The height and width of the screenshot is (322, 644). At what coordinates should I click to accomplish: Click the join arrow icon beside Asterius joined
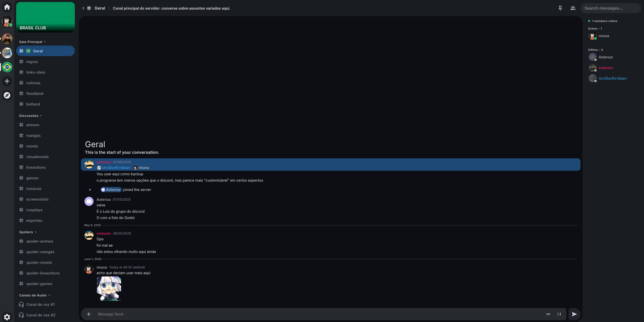point(90,190)
